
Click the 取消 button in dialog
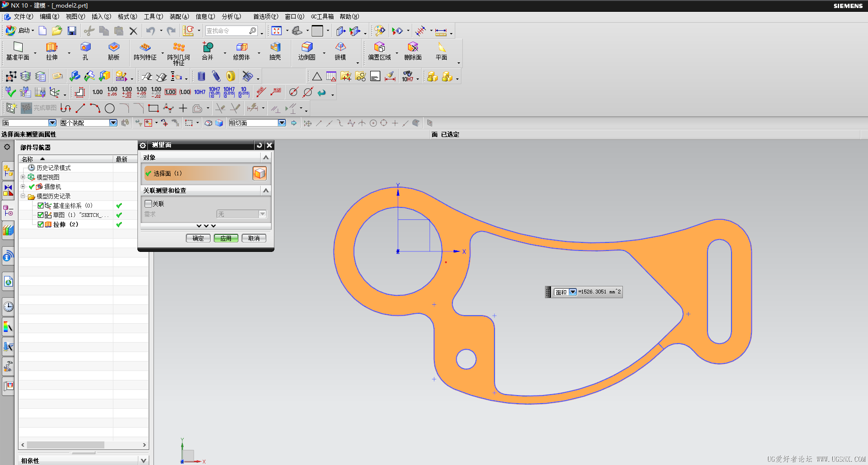point(254,238)
